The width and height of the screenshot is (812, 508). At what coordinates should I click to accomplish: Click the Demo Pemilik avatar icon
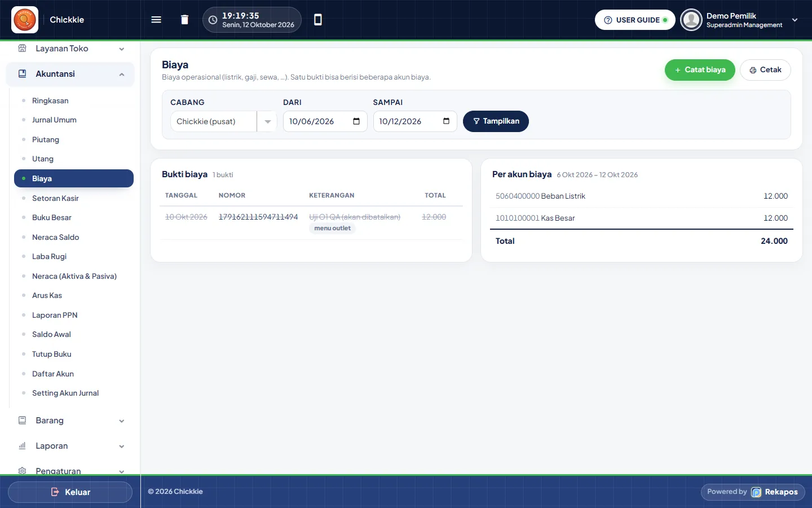pyautogui.click(x=691, y=20)
